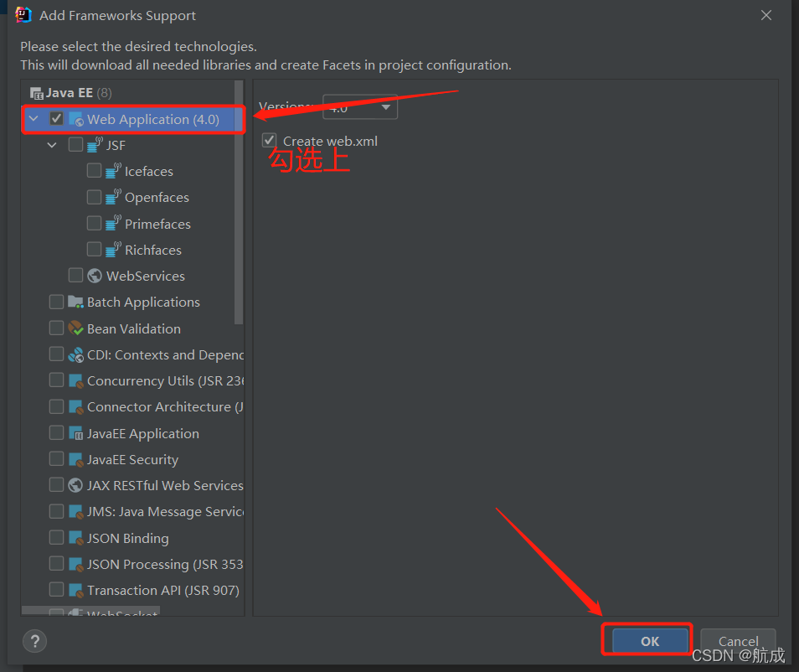The width and height of the screenshot is (799, 672).
Task: Close the Add Frameworks Support dialog
Action: (765, 15)
